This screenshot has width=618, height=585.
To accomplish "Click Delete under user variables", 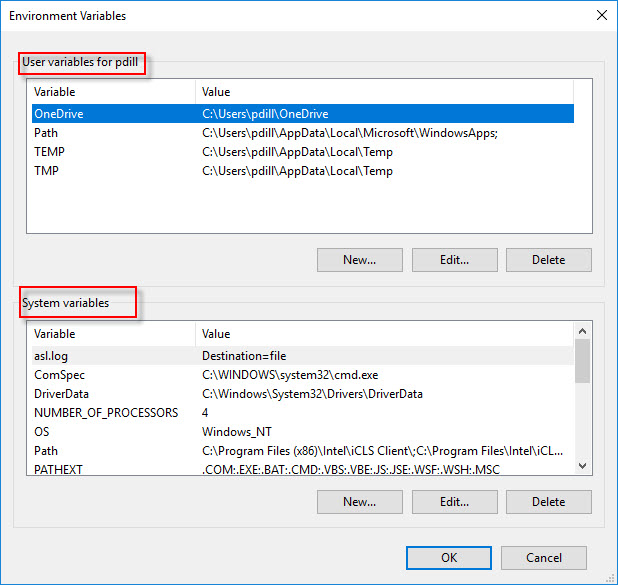I will (x=548, y=260).
